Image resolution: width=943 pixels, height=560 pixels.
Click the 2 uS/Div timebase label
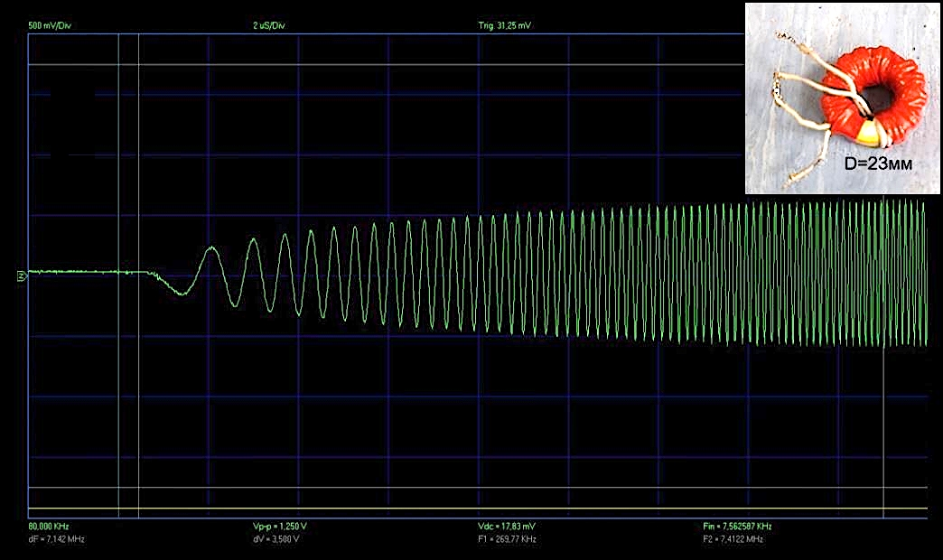pyautogui.click(x=271, y=26)
